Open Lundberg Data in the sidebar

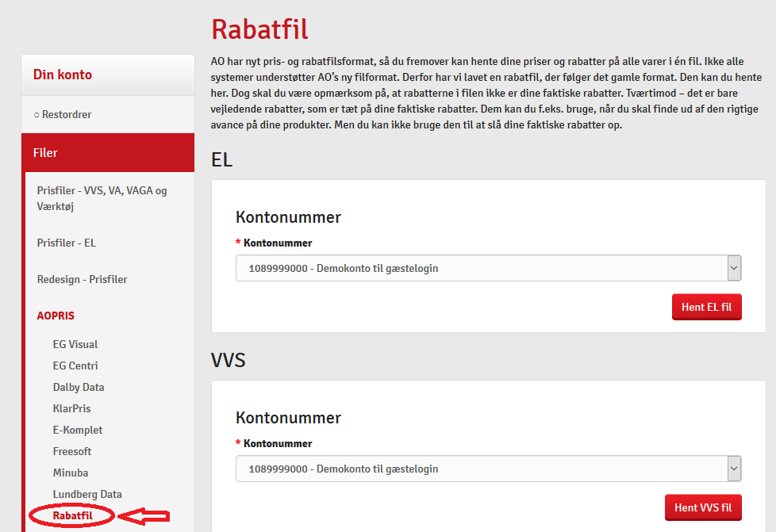(87, 495)
